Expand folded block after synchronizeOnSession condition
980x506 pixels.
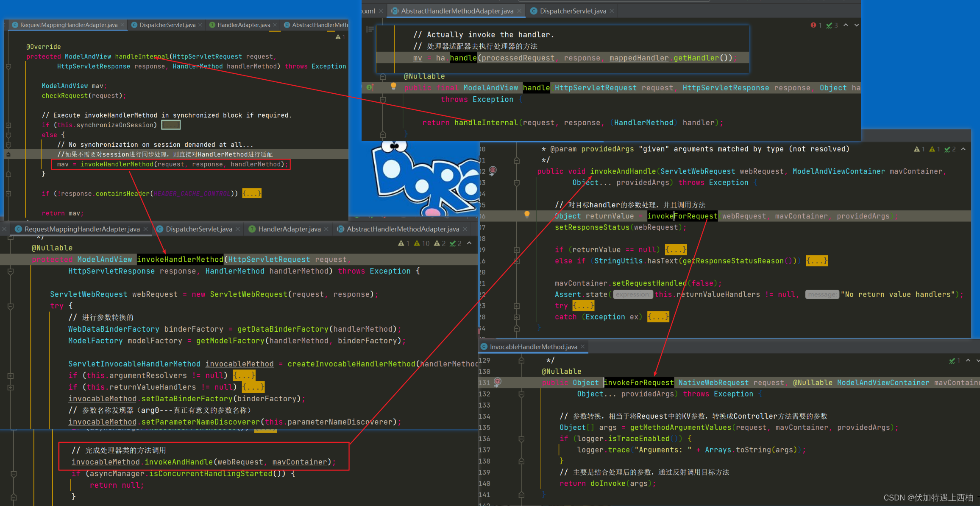pos(171,125)
